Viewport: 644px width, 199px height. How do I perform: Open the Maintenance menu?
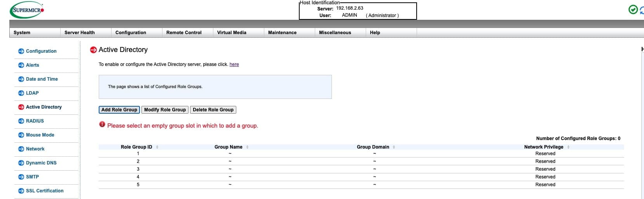pos(282,33)
